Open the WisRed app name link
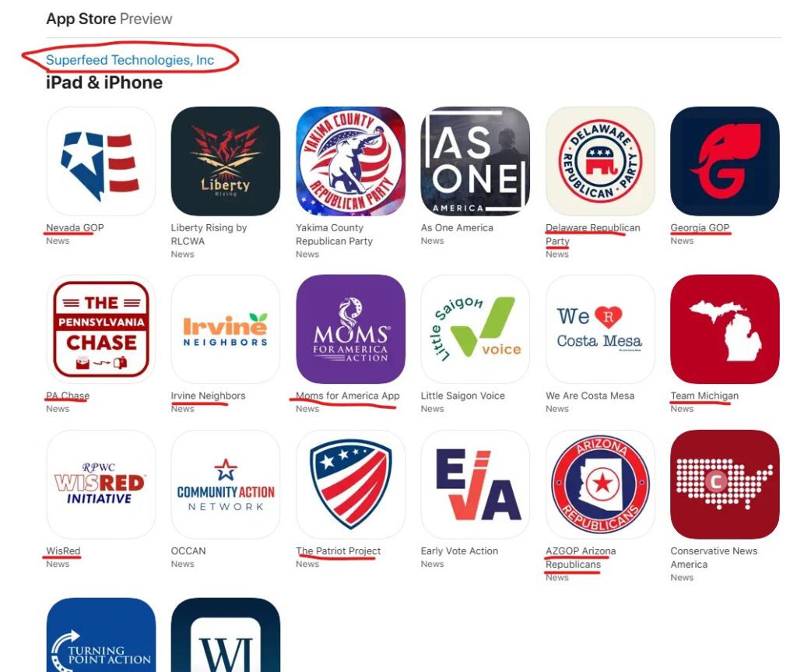797x672 pixels. [63, 551]
